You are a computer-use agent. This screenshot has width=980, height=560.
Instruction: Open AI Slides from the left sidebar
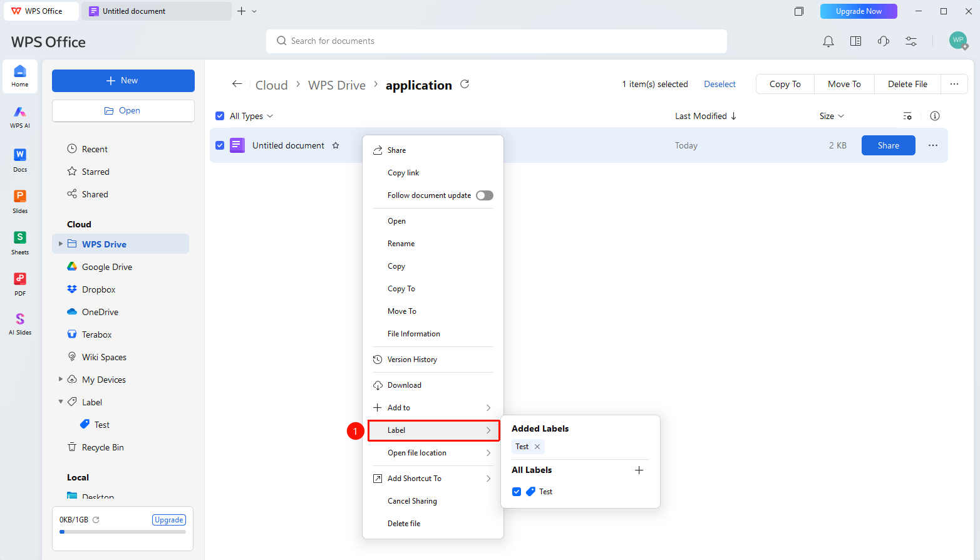click(x=20, y=324)
